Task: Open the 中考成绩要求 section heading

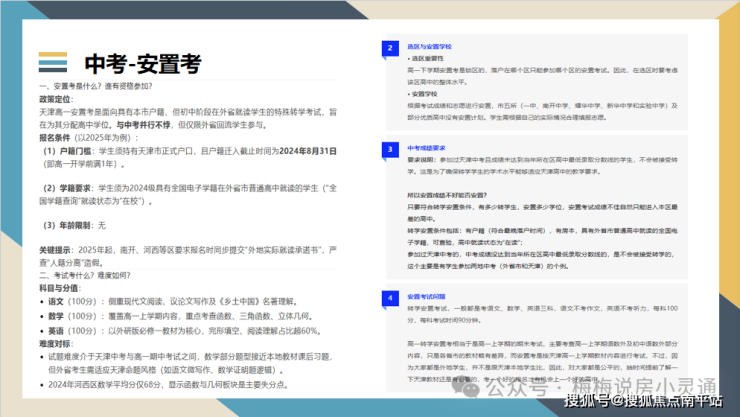Action: tap(427, 148)
